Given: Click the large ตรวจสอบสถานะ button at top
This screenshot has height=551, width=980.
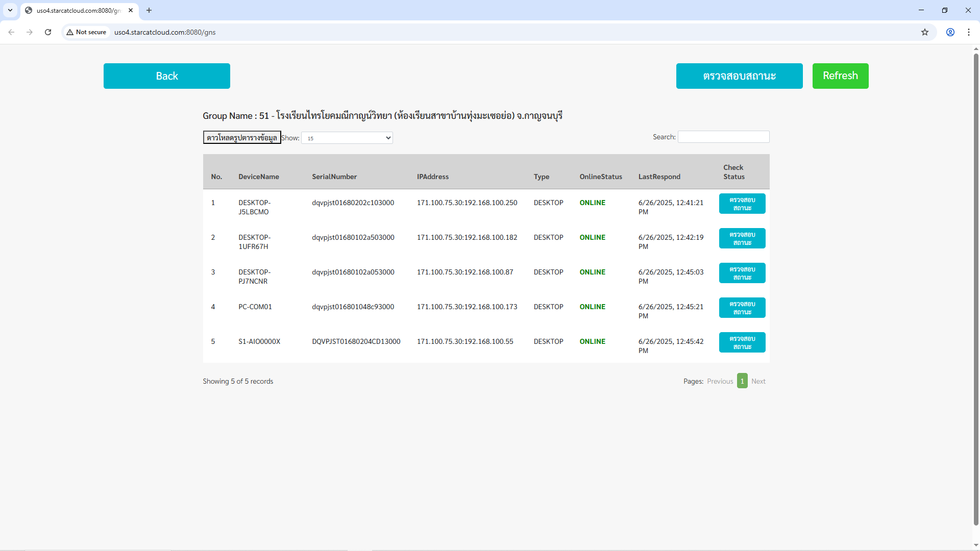Looking at the screenshot, I should click(x=740, y=76).
